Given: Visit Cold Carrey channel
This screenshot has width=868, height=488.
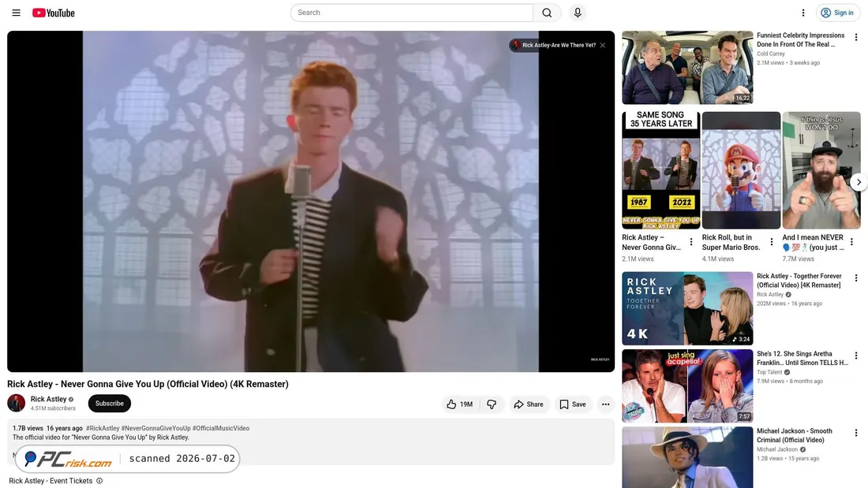Looking at the screenshot, I should [x=771, y=54].
